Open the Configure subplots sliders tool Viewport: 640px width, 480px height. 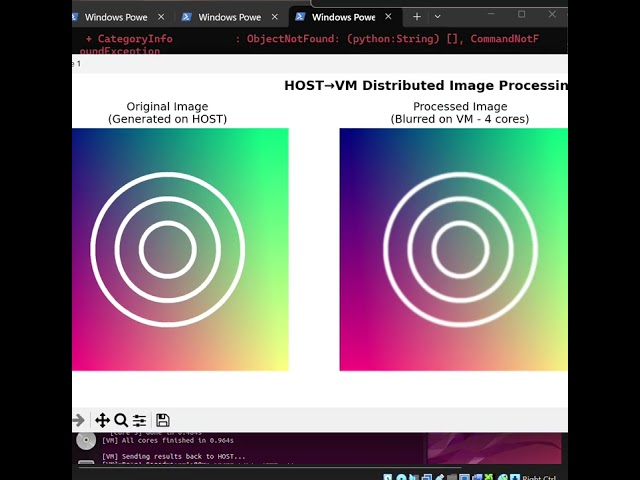pos(139,420)
